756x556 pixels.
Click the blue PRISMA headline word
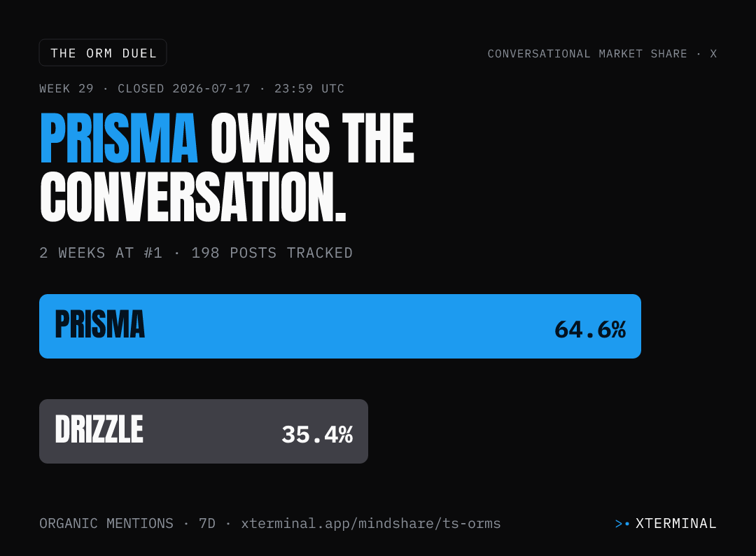(x=118, y=139)
